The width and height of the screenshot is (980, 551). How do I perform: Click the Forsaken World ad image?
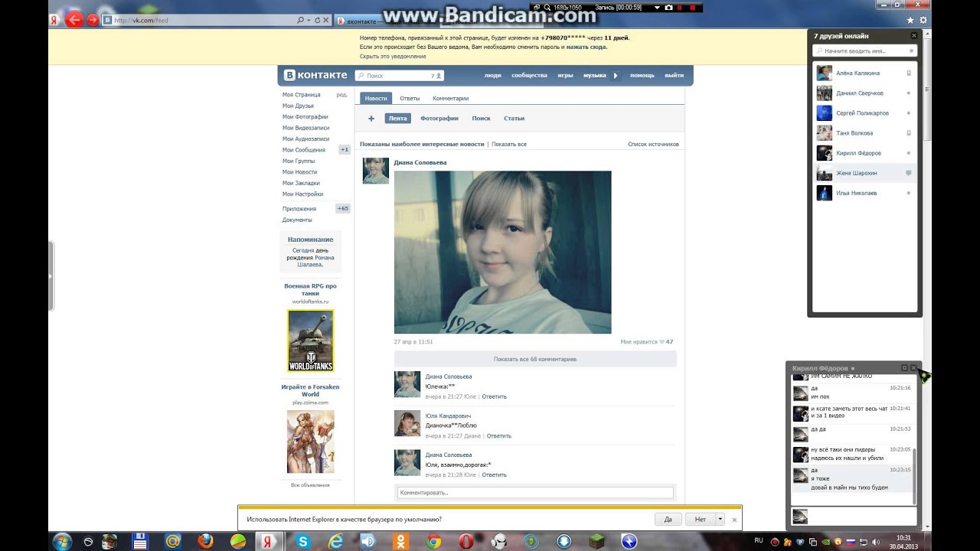(x=310, y=442)
